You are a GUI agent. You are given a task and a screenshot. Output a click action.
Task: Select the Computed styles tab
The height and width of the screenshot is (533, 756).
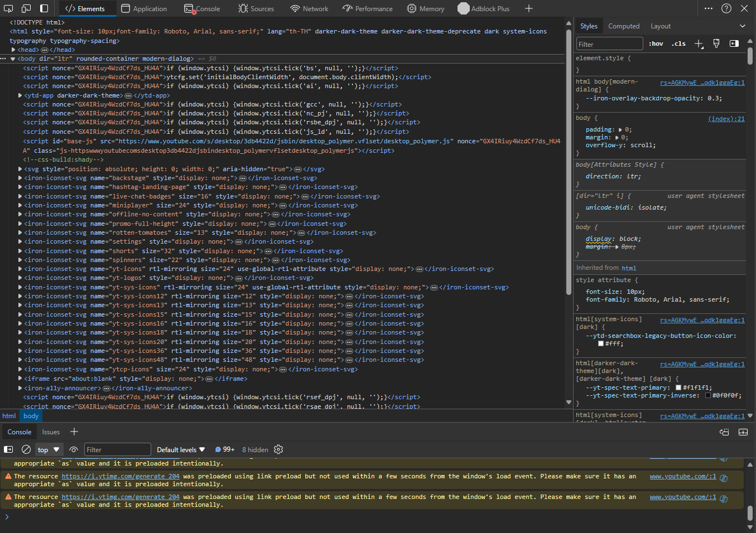click(x=624, y=26)
